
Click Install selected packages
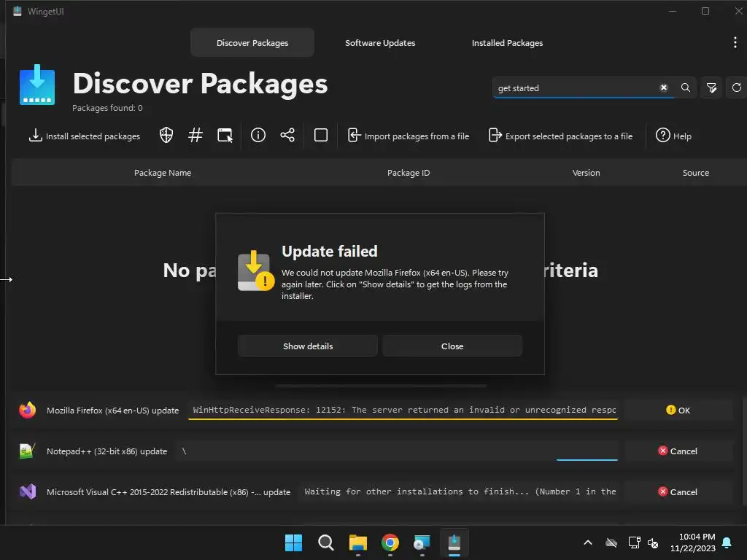click(85, 136)
